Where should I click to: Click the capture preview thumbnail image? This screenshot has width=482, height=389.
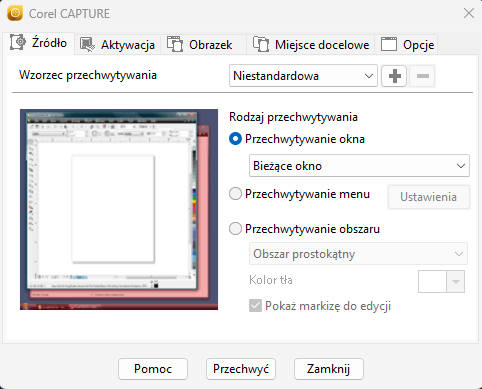click(x=119, y=210)
